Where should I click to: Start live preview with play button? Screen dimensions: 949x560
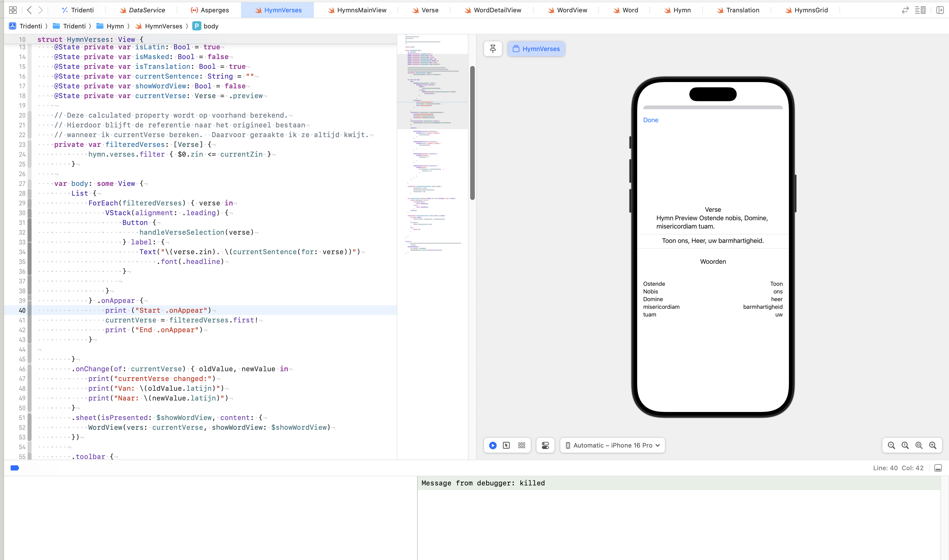493,445
